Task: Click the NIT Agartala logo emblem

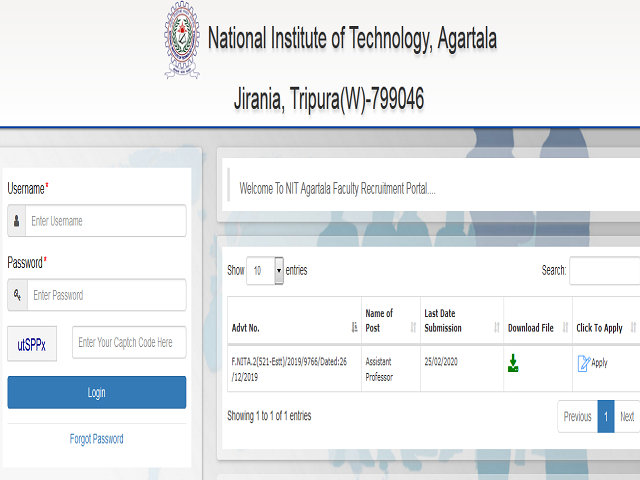Action: click(182, 39)
